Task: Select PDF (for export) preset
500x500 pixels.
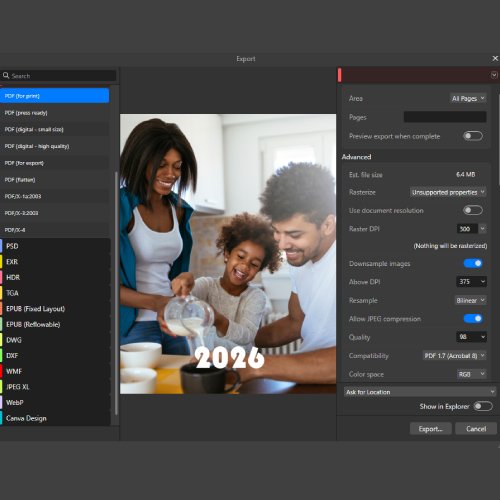Action: [55, 163]
